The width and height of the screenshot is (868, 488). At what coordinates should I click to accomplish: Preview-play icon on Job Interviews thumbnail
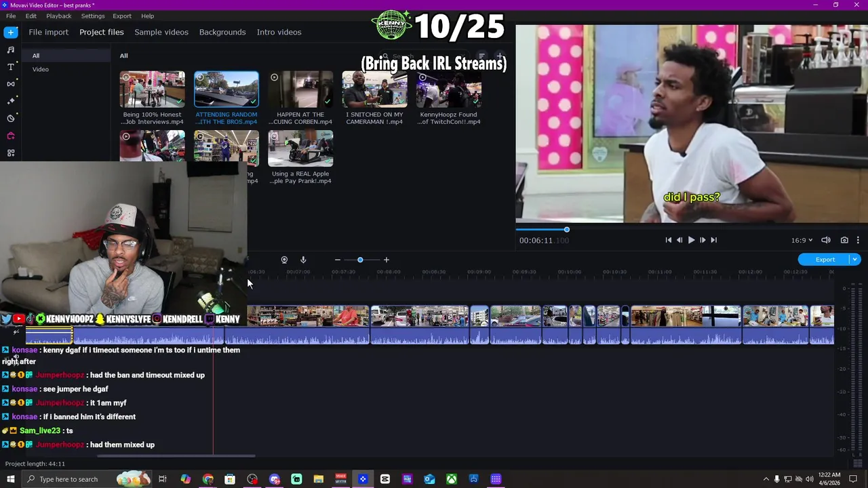coord(126,77)
